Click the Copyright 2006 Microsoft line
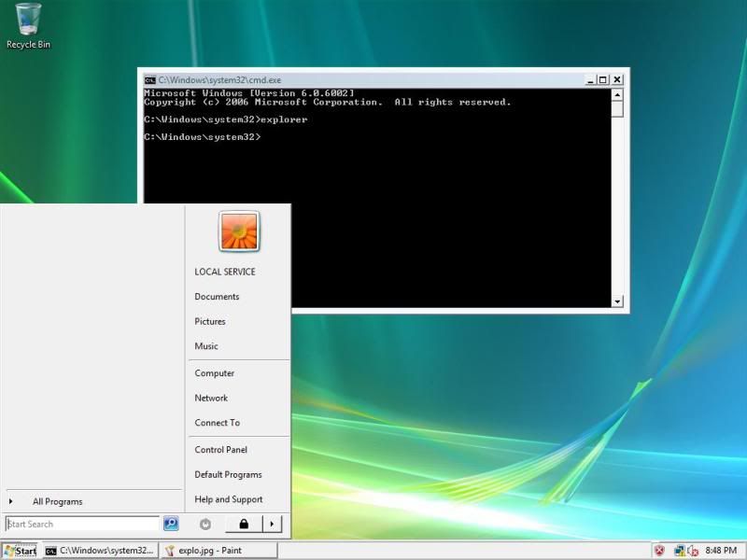The height and width of the screenshot is (560, 747). 328,102
